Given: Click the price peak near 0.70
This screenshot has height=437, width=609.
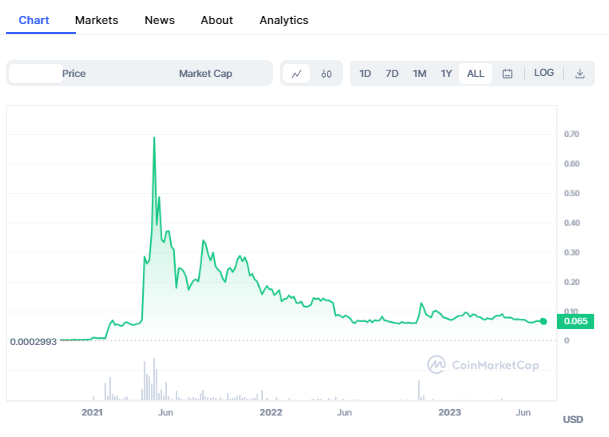Looking at the screenshot, I should pyautogui.click(x=154, y=138).
